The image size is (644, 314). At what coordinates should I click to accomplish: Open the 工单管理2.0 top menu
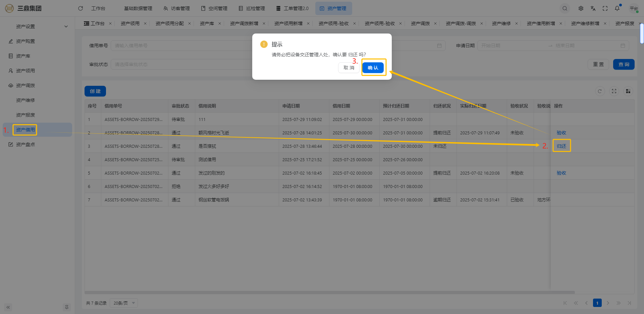click(292, 8)
